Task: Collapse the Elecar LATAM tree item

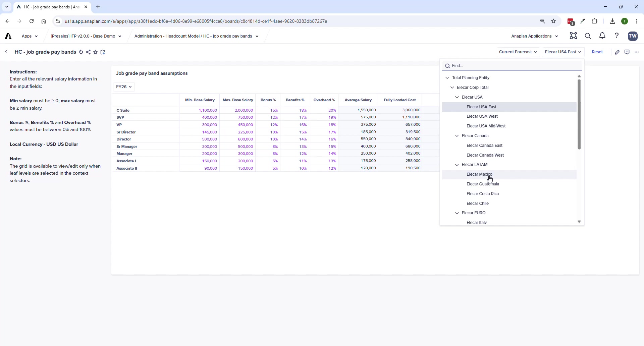Action: tap(457, 165)
